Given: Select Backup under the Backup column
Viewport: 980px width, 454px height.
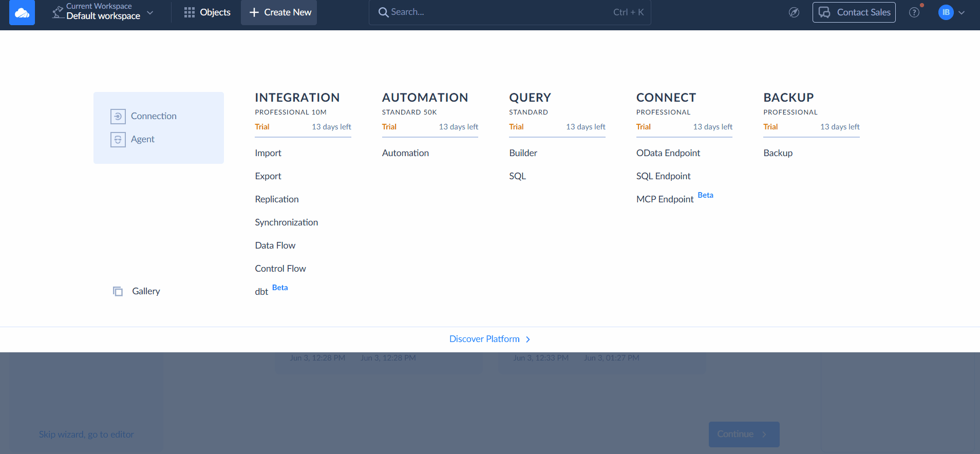Looking at the screenshot, I should tap(778, 153).
